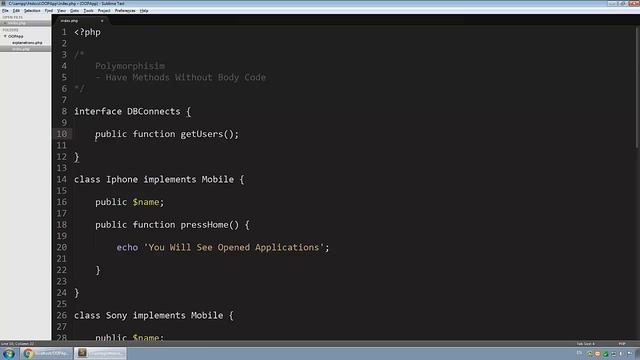Open the View menu

point(62,11)
